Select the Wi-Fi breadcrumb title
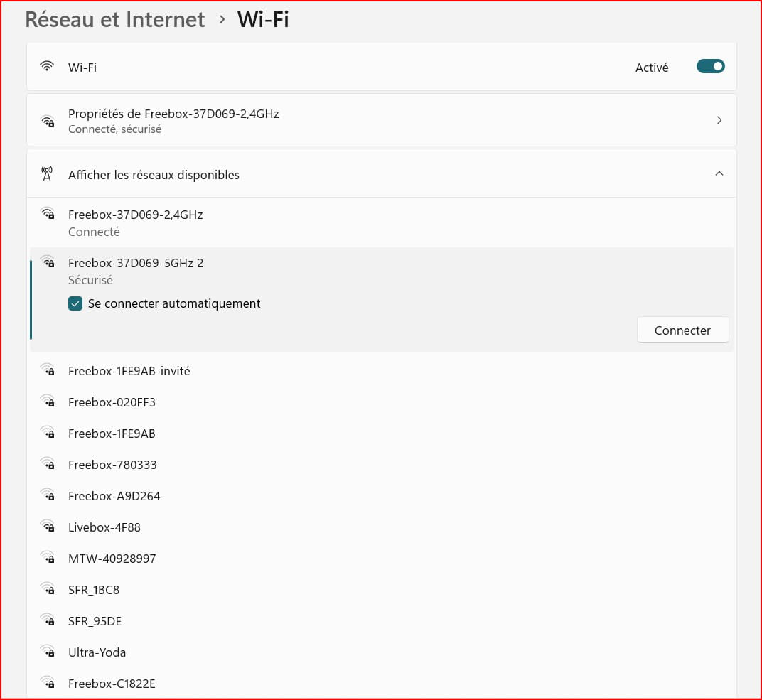Image resolution: width=762 pixels, height=700 pixels. [x=263, y=19]
